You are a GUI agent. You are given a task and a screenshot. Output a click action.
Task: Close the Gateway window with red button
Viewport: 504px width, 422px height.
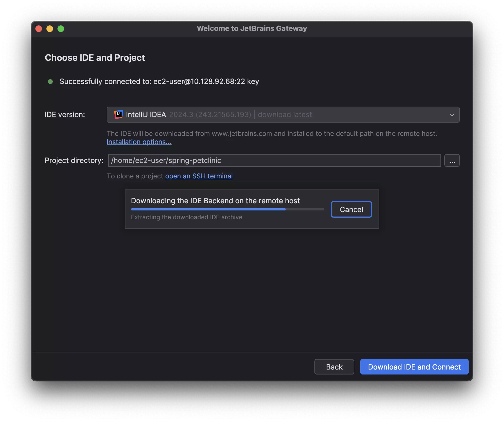[x=39, y=29]
